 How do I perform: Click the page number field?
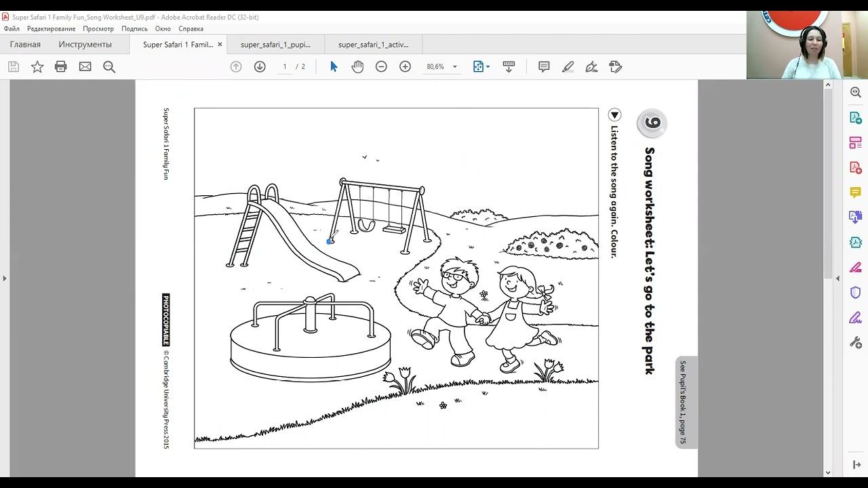[285, 66]
